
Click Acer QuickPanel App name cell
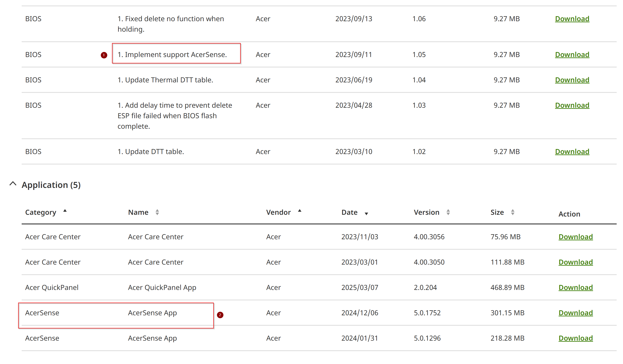coord(162,288)
